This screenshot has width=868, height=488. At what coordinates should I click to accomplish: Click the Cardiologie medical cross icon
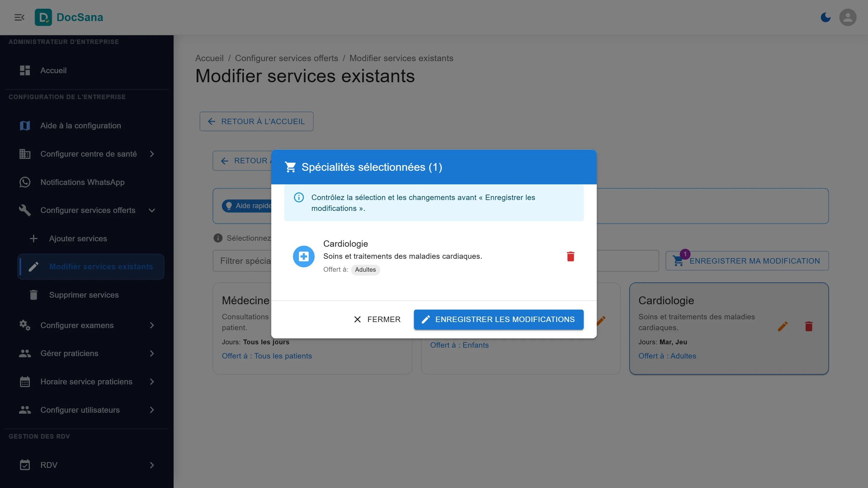(x=303, y=256)
